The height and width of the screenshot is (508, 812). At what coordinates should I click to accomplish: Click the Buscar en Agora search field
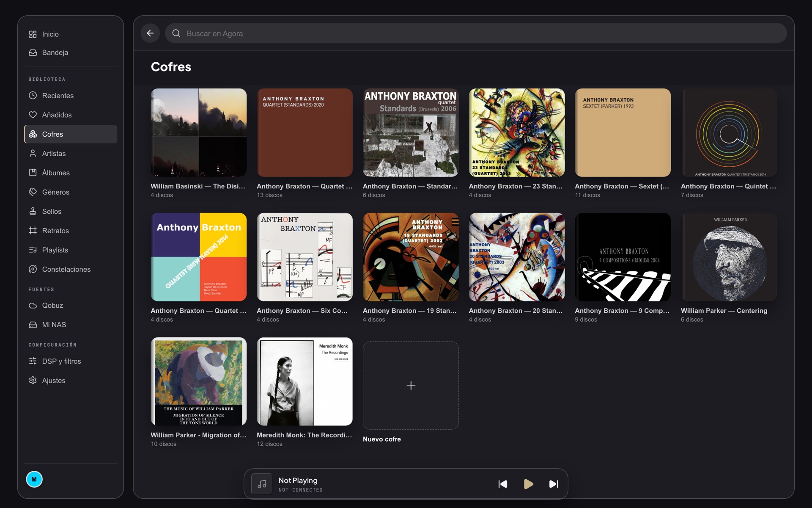[x=476, y=33]
